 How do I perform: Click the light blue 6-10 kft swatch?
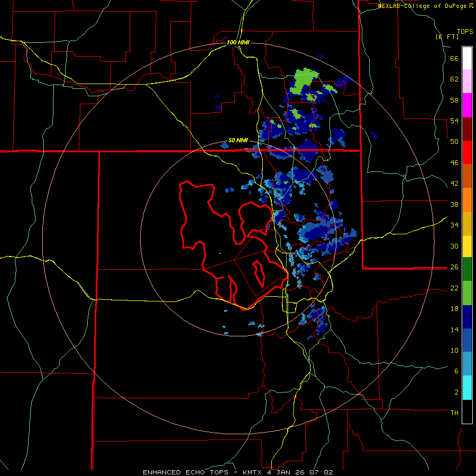[x=467, y=364]
